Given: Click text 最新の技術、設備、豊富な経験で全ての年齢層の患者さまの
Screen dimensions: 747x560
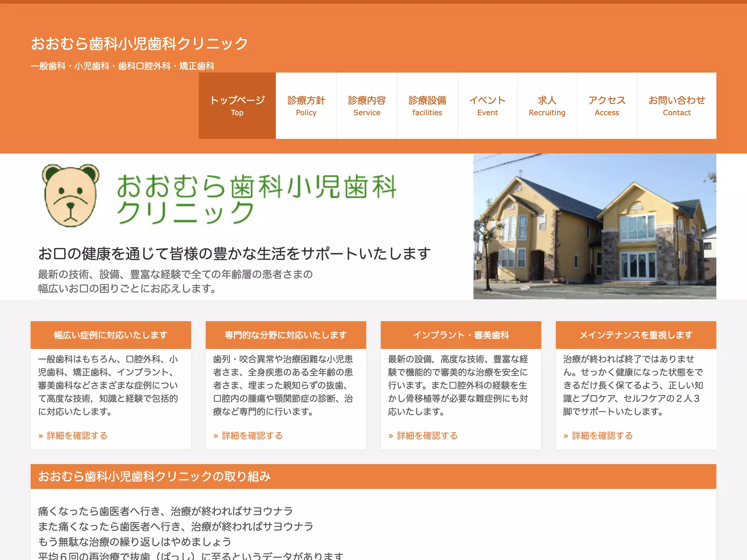Looking at the screenshot, I should (x=175, y=274).
